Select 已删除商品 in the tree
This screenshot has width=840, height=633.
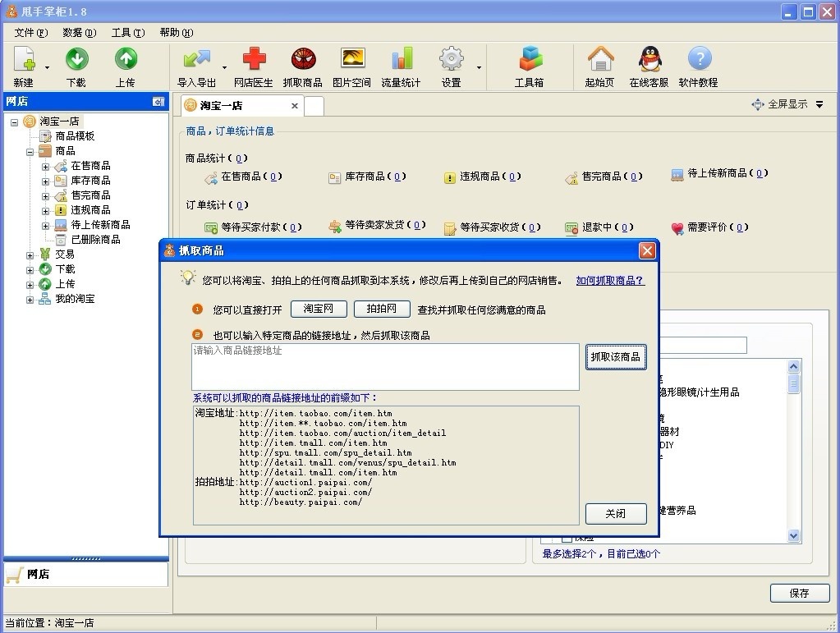click(x=96, y=240)
